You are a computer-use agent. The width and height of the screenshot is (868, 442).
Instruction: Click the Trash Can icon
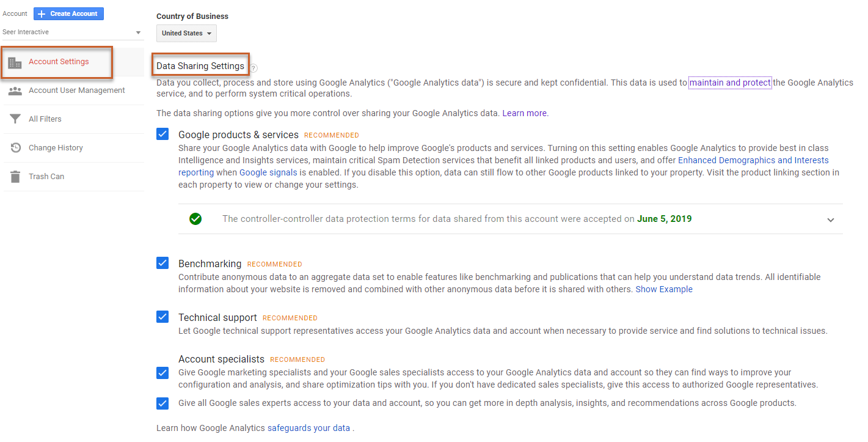tap(15, 177)
